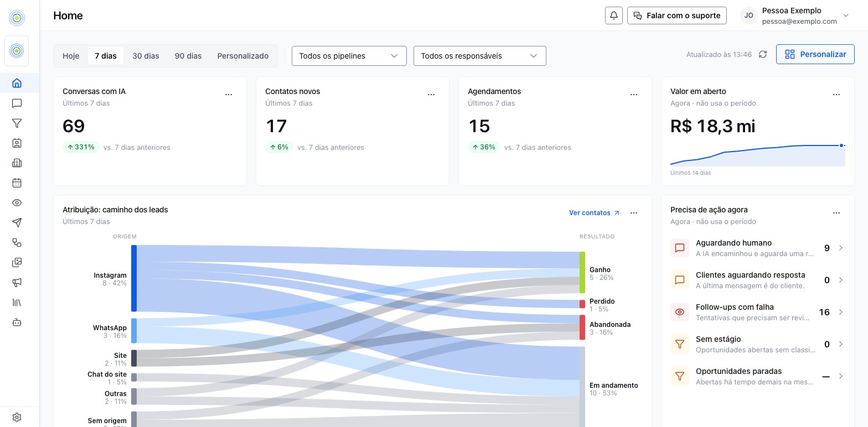Click the notifications bell icon
Screen dimensions: 868x427
(614, 15)
